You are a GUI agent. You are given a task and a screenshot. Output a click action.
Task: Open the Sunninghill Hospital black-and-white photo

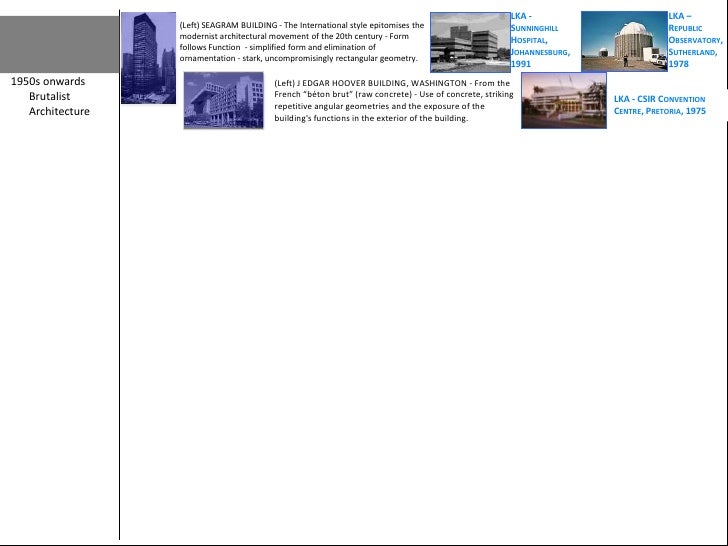(x=470, y=42)
